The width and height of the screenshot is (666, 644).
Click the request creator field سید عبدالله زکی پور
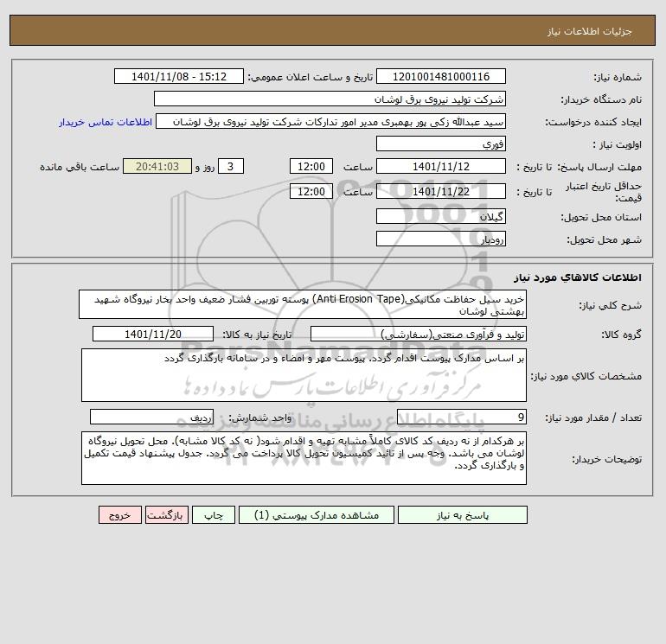(x=331, y=121)
